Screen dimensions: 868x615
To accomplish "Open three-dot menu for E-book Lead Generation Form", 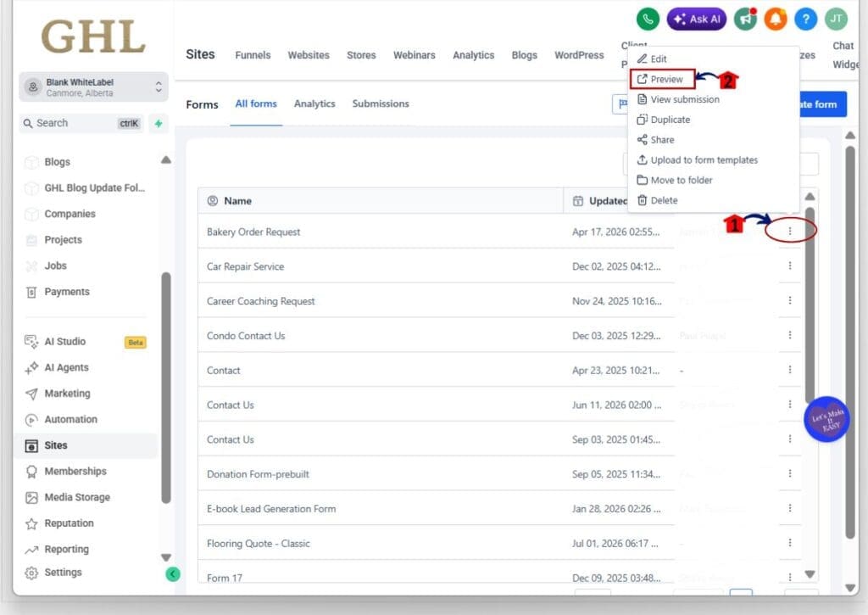I will tap(790, 508).
